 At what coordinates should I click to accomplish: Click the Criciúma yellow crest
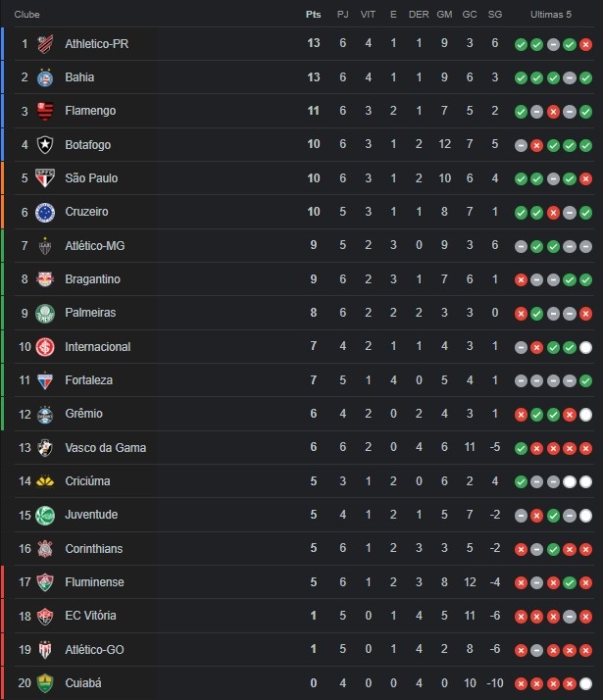(45, 481)
